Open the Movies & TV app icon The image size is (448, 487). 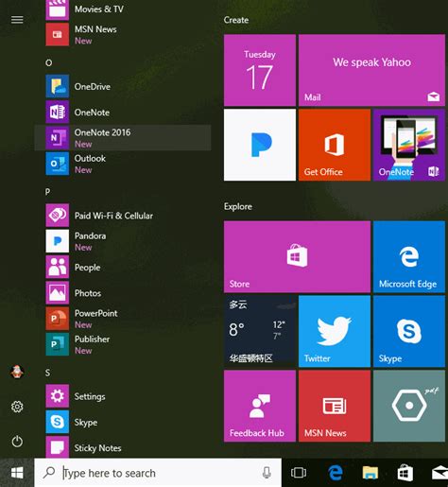click(57, 9)
